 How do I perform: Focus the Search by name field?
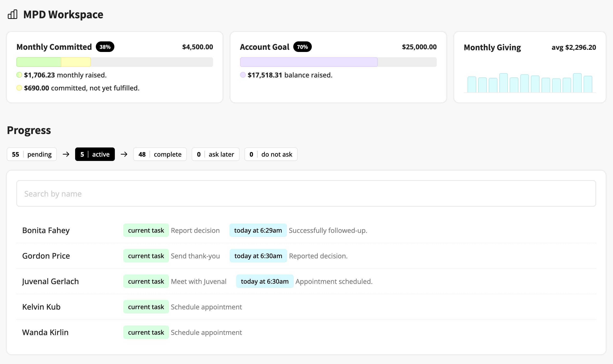click(306, 193)
